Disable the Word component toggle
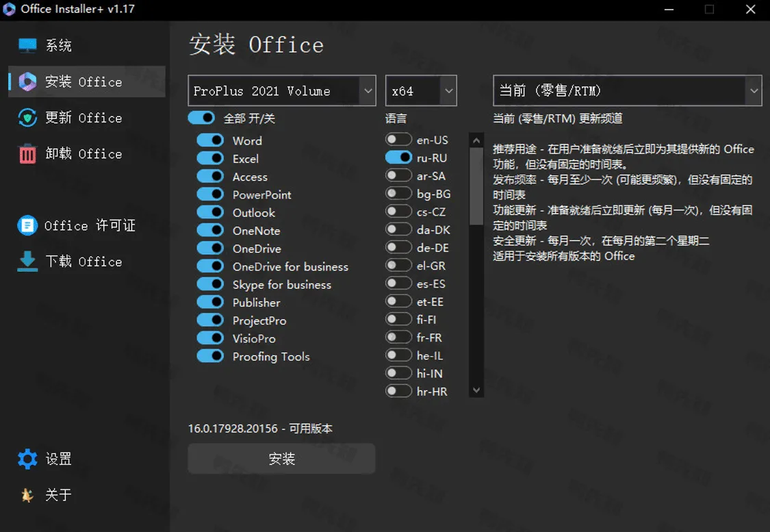This screenshot has height=532, width=770. 210,140
